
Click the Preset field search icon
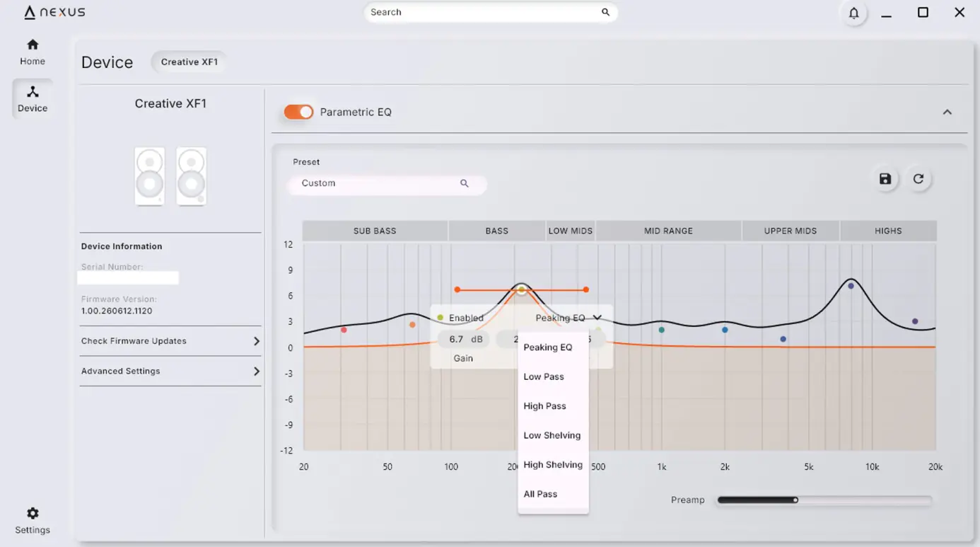click(x=465, y=183)
